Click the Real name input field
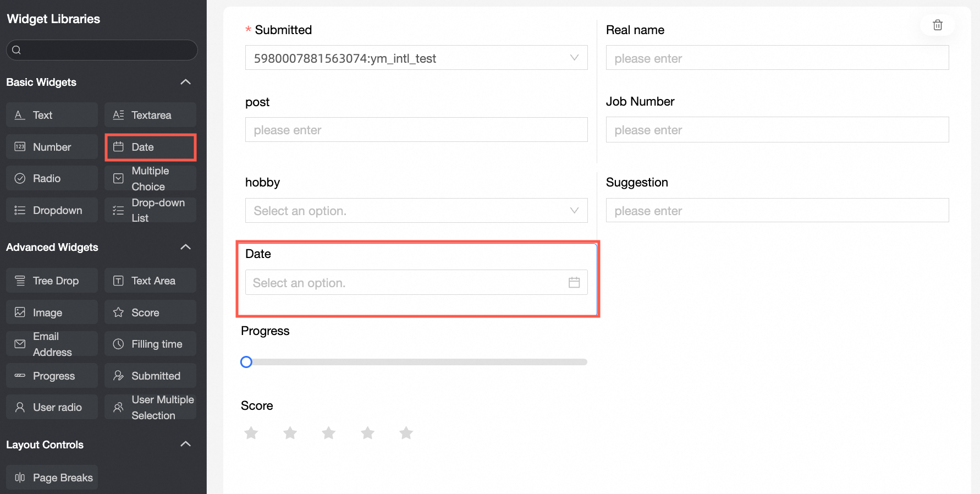Screen dimensions: 980x494 tap(777, 58)
